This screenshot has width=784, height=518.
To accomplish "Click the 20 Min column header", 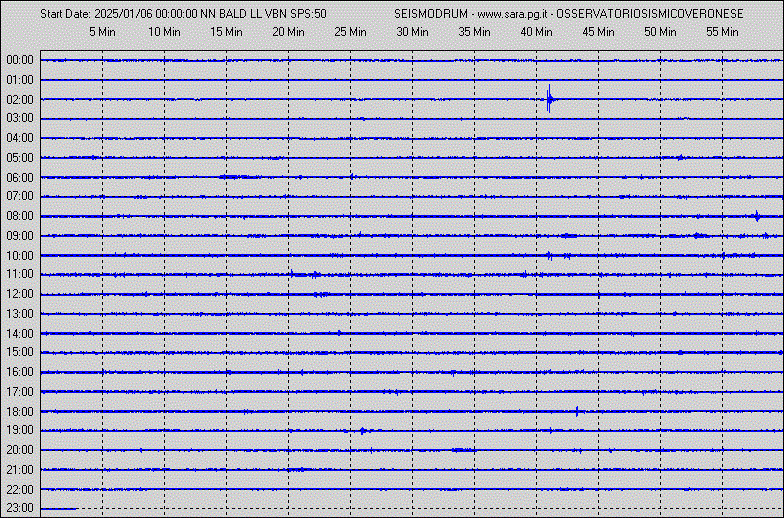I will coord(288,32).
